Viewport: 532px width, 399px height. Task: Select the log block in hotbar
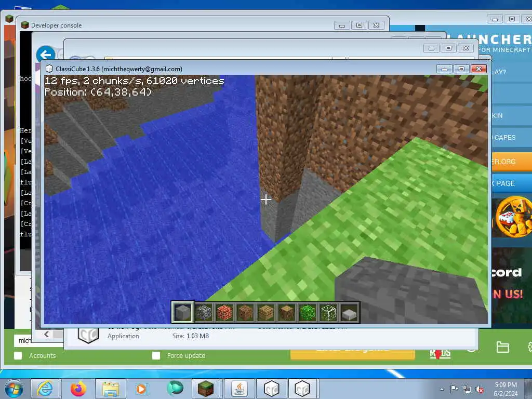click(287, 312)
